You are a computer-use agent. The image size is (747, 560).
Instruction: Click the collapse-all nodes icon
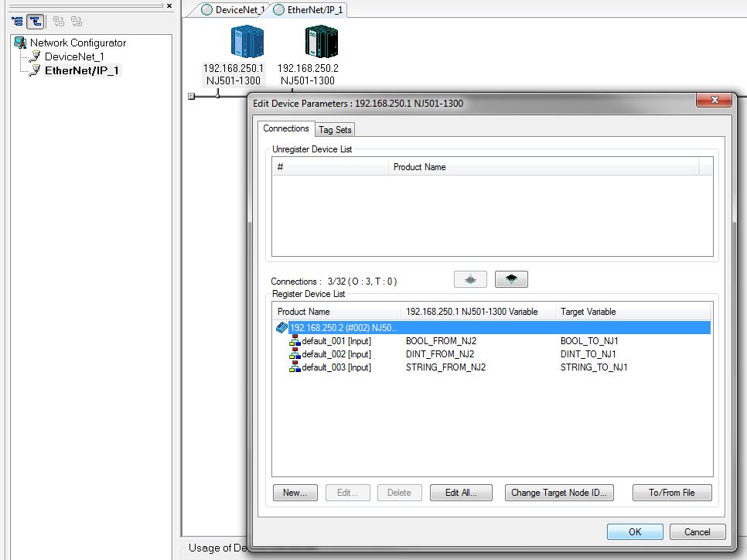coord(77,22)
